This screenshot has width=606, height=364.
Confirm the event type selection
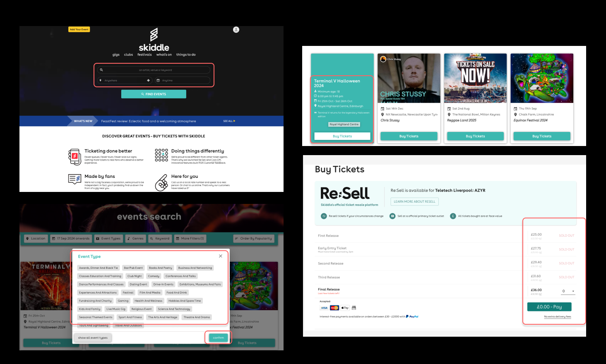click(218, 338)
